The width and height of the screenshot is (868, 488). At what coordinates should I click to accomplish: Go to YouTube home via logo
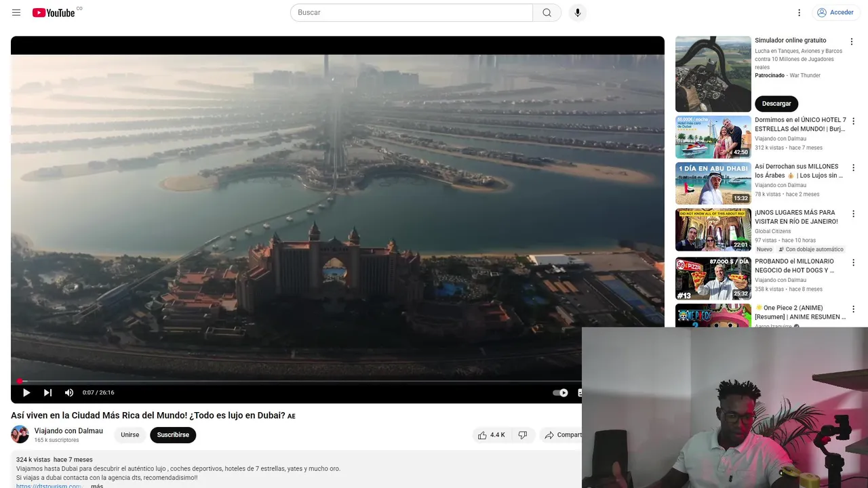(54, 12)
